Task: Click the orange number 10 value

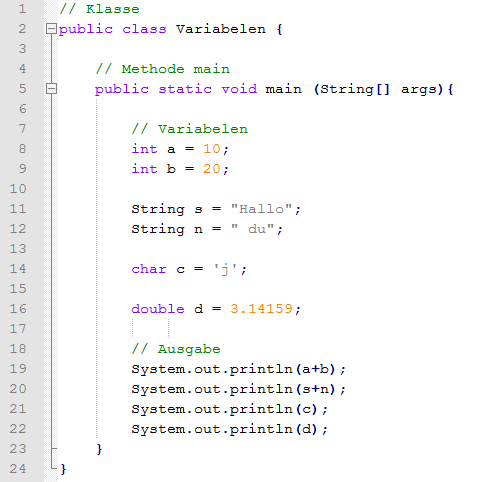Action: click(212, 149)
